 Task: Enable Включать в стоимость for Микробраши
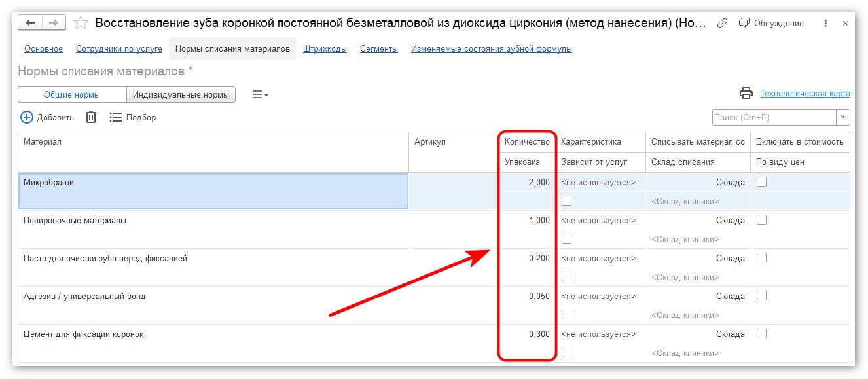click(x=761, y=183)
